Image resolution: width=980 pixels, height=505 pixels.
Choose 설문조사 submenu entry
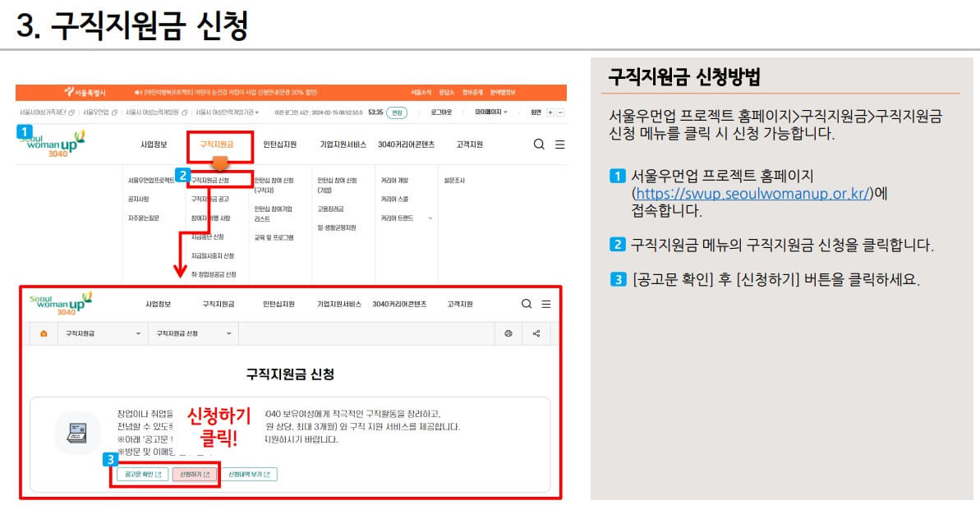pyautogui.click(x=454, y=181)
